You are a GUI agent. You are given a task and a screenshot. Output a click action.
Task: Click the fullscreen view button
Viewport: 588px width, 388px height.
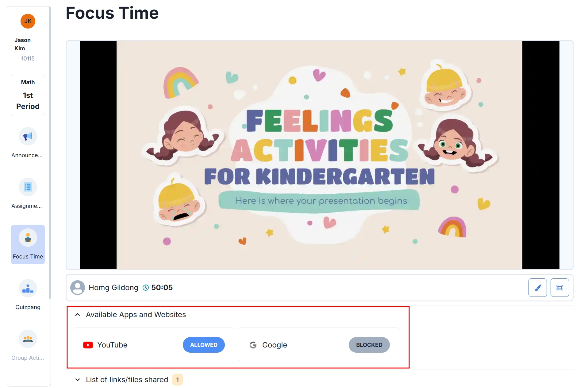[559, 288]
